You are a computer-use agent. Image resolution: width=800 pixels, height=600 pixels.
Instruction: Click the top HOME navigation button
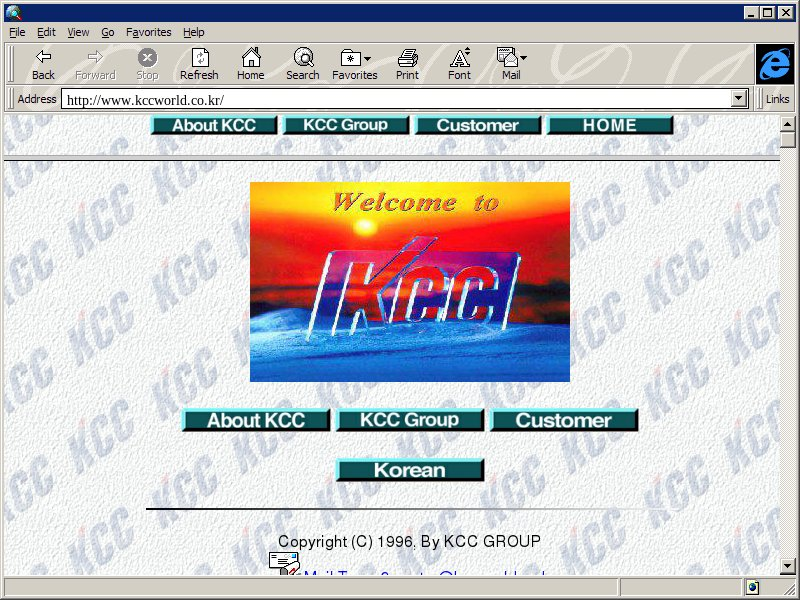tap(610, 125)
